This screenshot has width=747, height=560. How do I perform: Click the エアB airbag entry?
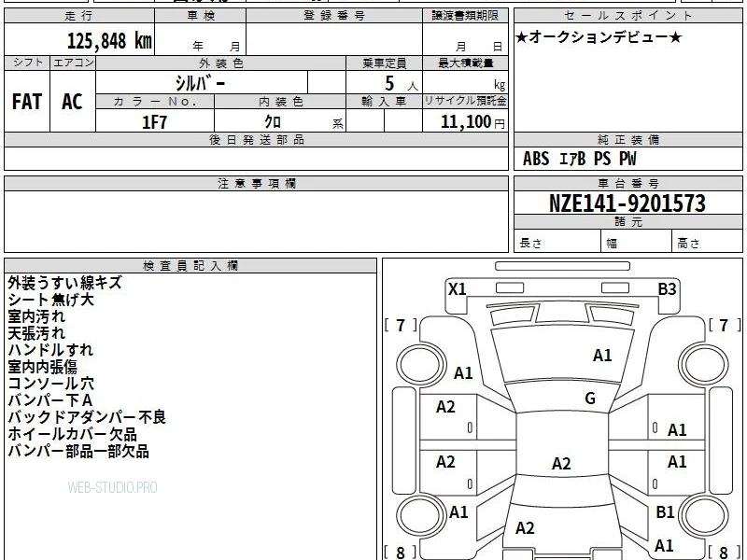click(x=571, y=159)
